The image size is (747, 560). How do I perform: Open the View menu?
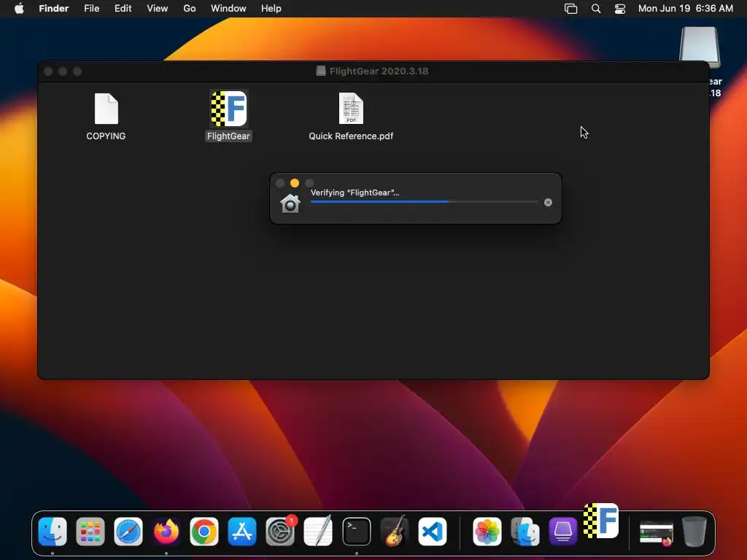coord(158,9)
